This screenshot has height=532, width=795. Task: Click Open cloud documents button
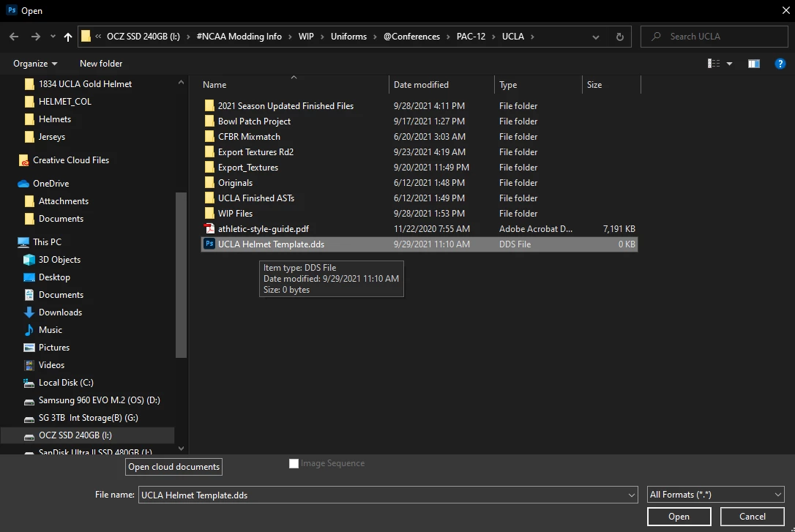tap(174, 467)
